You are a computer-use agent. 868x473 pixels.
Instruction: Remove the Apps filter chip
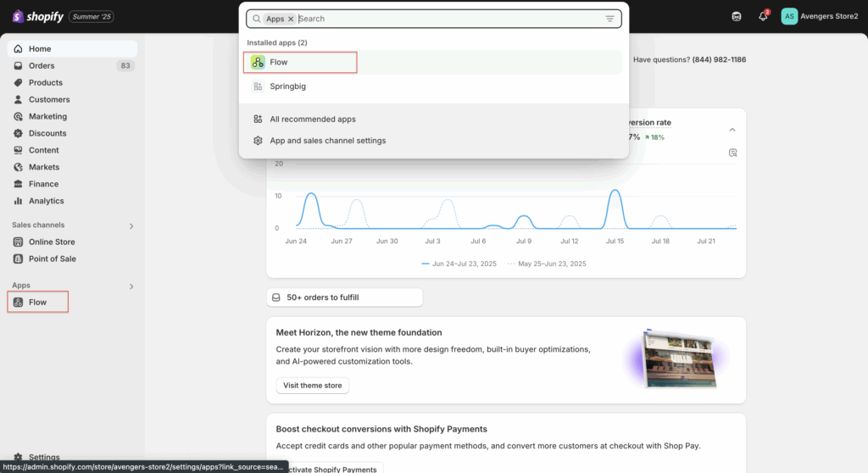291,19
